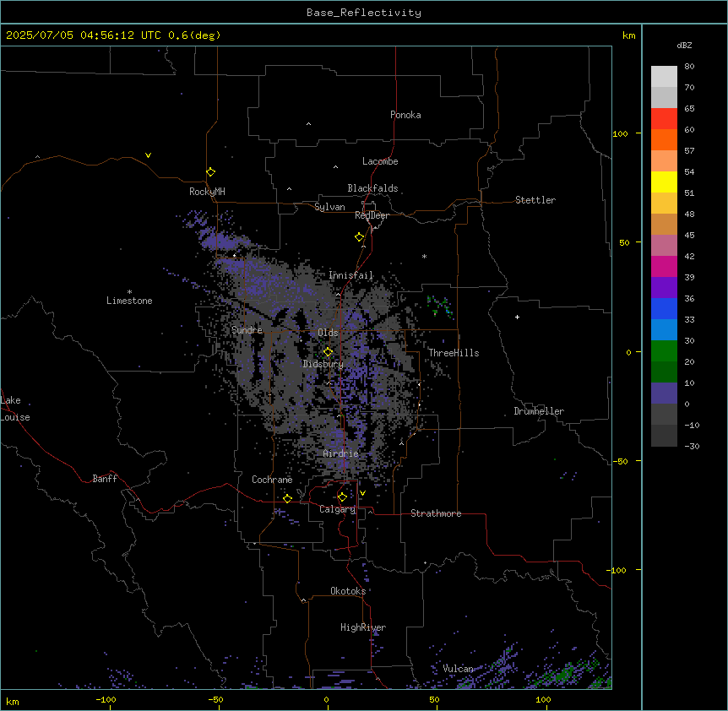The image size is (728, 711).
Task: Select the HighRiver label
Action: 363,627
